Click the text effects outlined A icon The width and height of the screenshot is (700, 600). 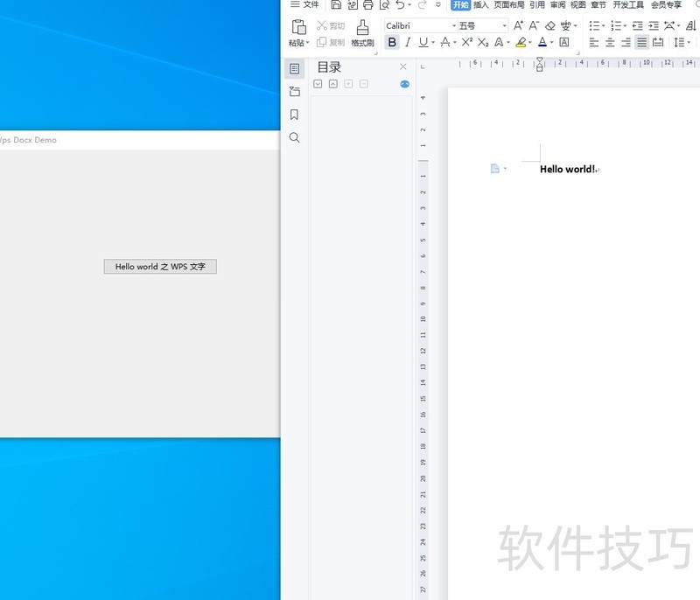[x=499, y=42]
